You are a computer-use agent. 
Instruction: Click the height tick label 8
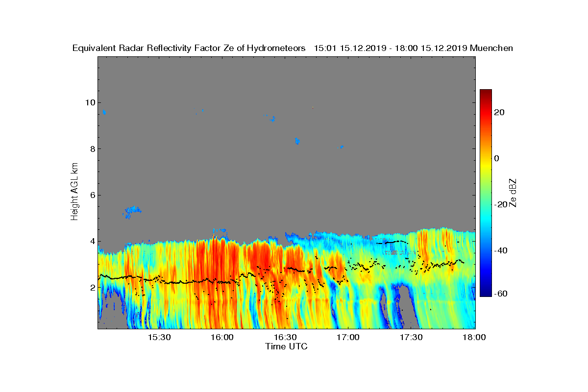[92, 149]
